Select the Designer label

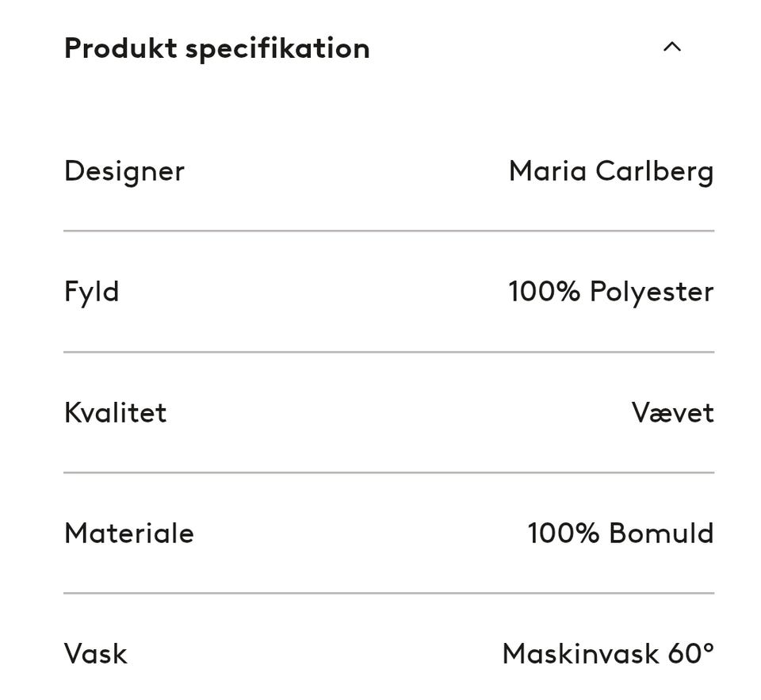pos(124,172)
